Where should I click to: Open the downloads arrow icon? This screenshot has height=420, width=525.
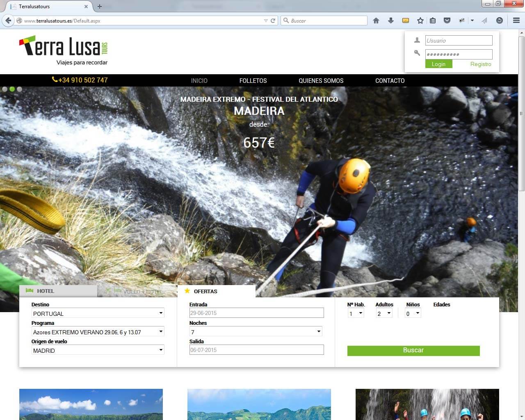coord(391,21)
